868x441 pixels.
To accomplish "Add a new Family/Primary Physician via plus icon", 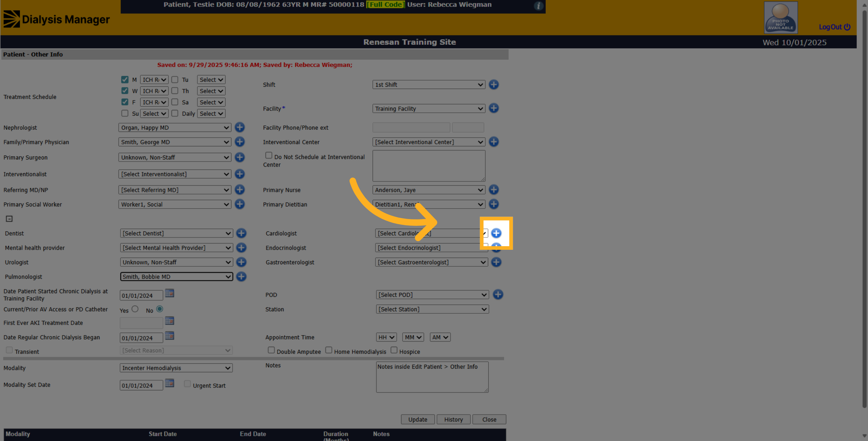I will [x=239, y=142].
